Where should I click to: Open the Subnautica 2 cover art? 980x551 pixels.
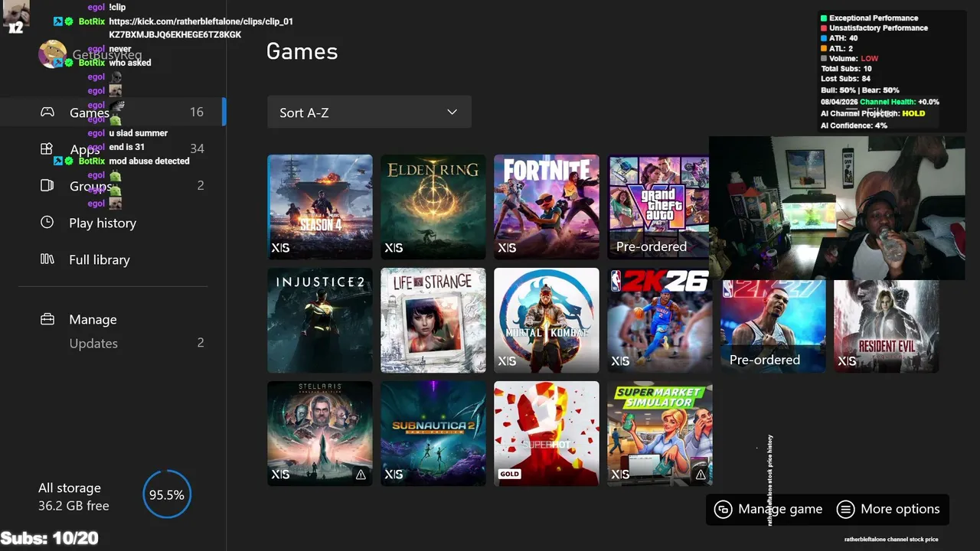coord(433,433)
